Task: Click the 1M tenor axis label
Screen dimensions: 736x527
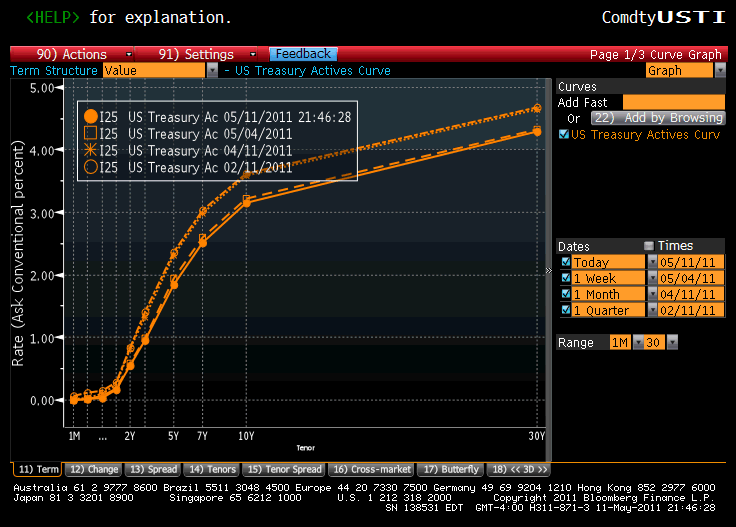Action: 74,436
